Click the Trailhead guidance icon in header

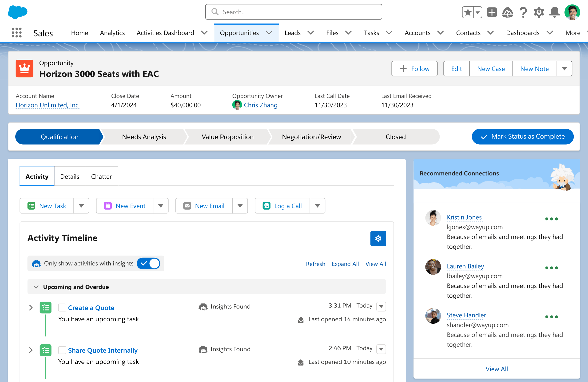(x=508, y=12)
